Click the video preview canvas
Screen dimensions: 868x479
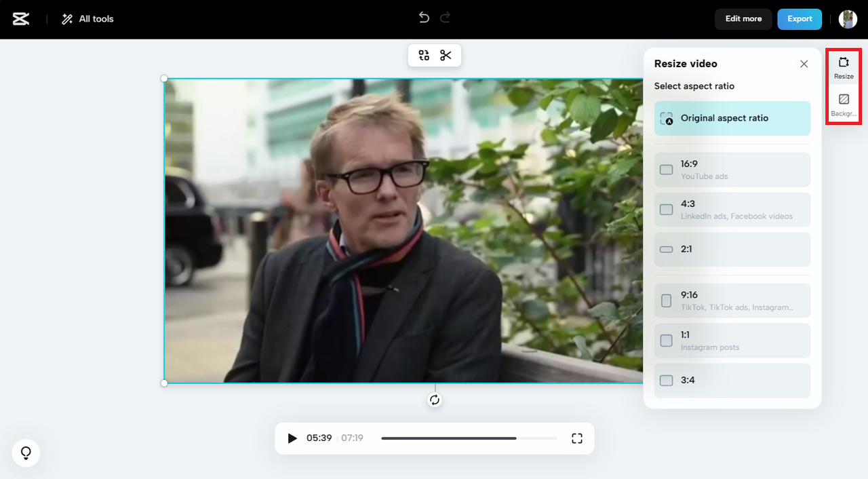click(403, 231)
